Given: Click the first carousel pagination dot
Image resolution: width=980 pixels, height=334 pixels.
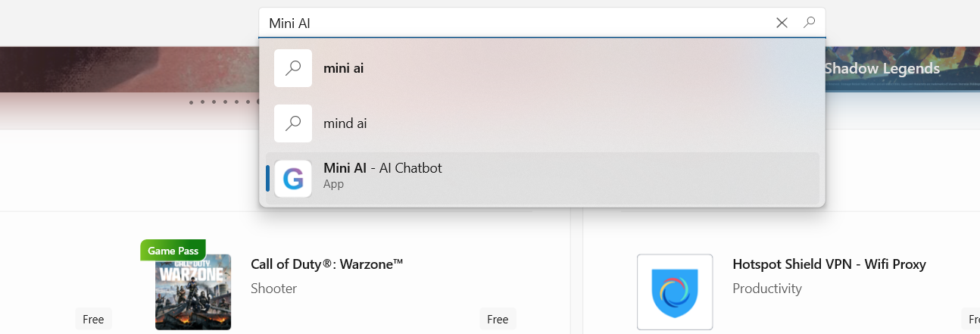Looking at the screenshot, I should tap(191, 101).
